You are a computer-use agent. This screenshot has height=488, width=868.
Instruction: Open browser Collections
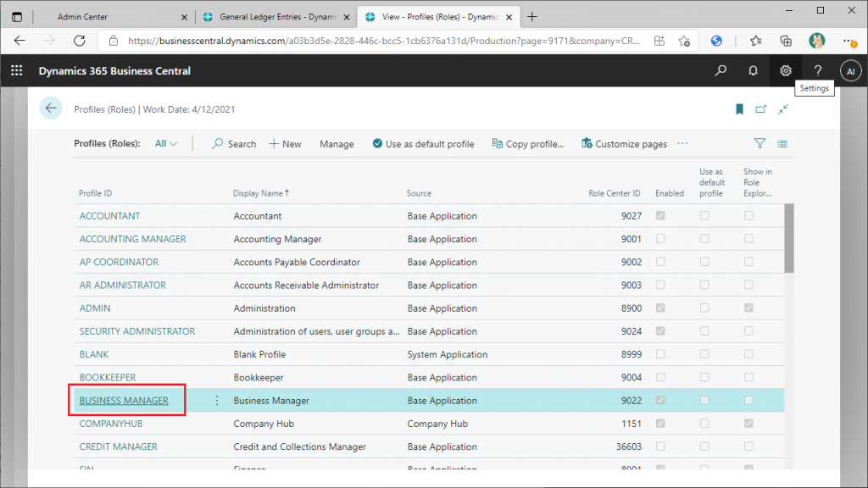tap(786, 41)
